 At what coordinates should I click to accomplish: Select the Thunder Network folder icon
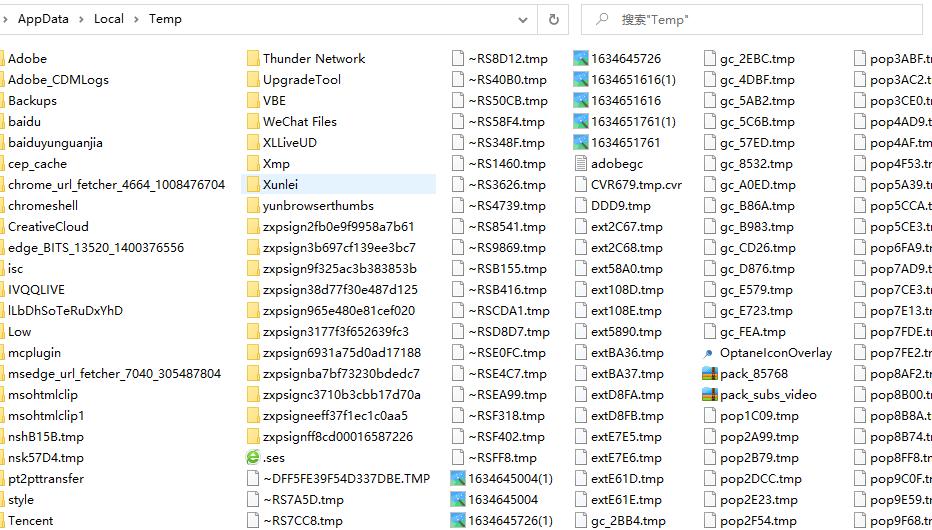(x=253, y=58)
